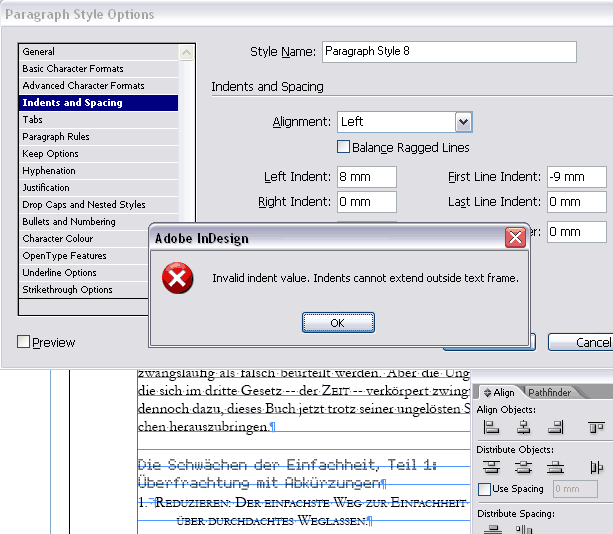Screen dimensions: 613x534
Task: Select the Indents and Spacing category
Action: (99, 103)
